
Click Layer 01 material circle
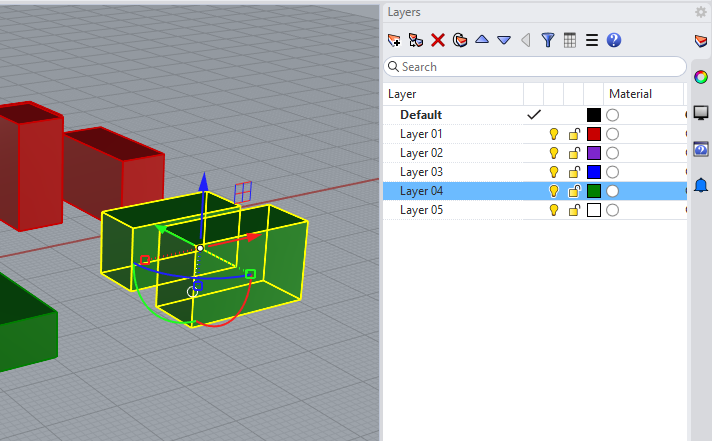613,134
